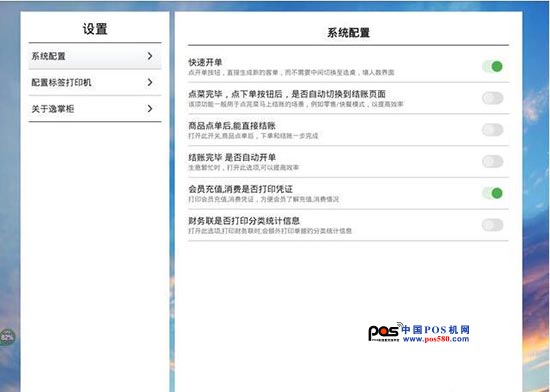Disable the 快速开单 toggle

492,66
